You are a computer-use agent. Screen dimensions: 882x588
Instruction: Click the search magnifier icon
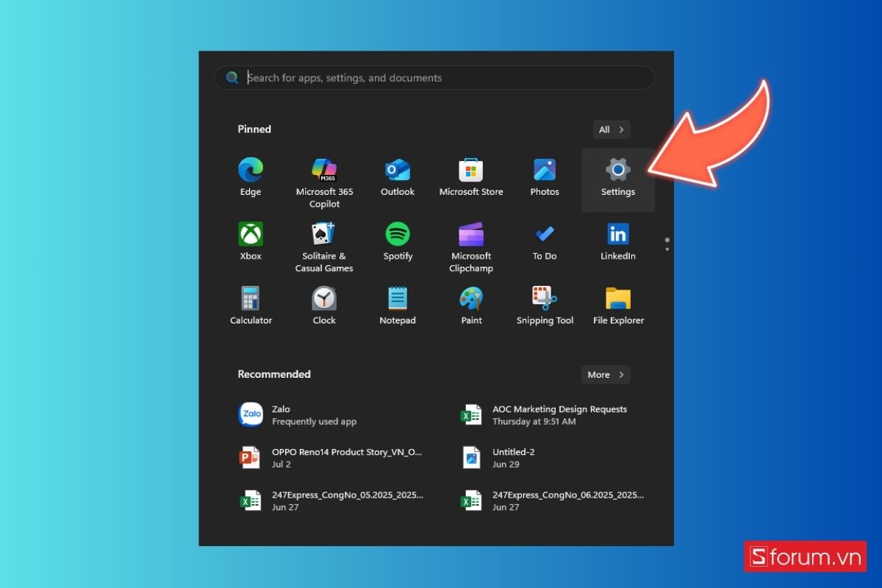[x=232, y=77]
